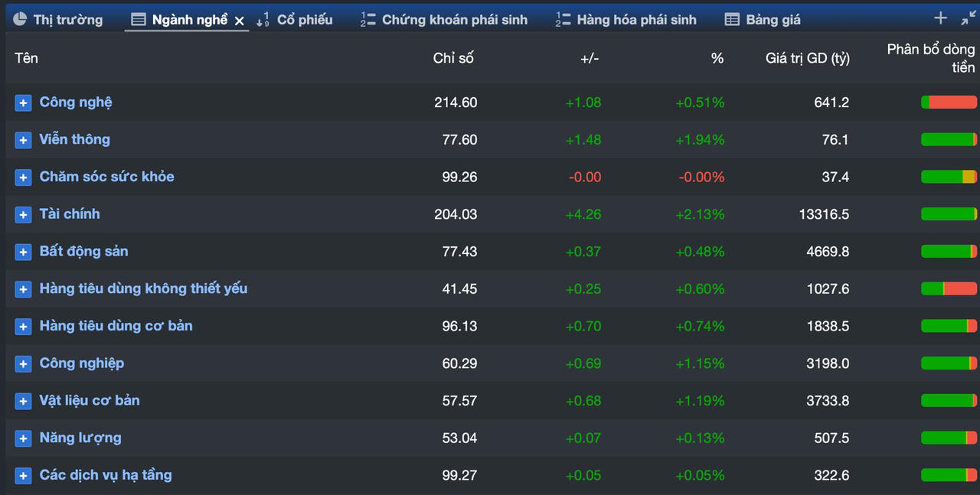The height and width of the screenshot is (495, 980).
Task: Open the Vật liệu cơ bản link
Action: coord(90,401)
